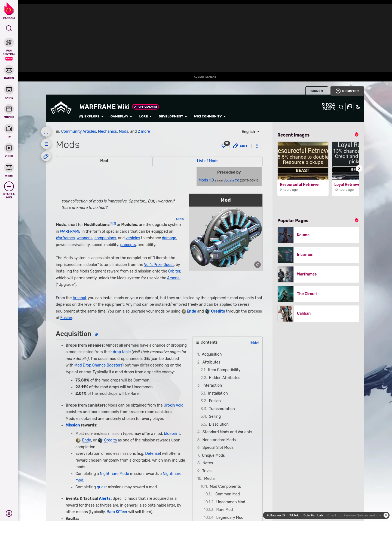Open the Wikis book icon

click(9, 168)
